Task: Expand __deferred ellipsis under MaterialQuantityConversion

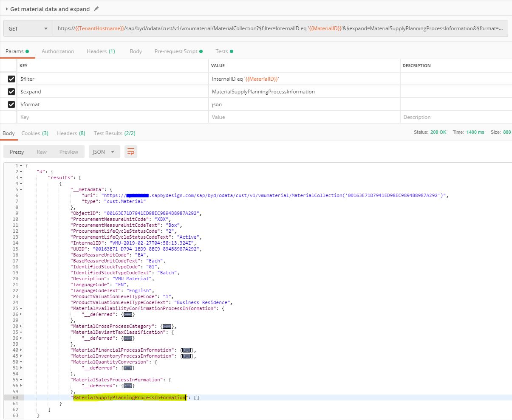Action: click(x=128, y=368)
